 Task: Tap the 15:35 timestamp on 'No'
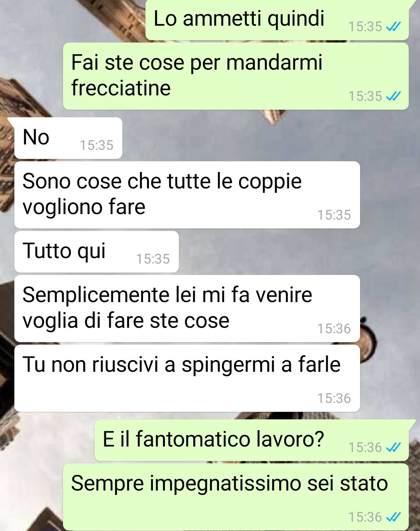[x=96, y=145]
